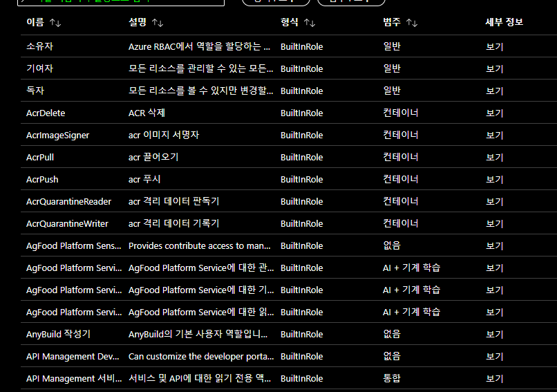Select the AcrQuarantineReader role name

68,201
